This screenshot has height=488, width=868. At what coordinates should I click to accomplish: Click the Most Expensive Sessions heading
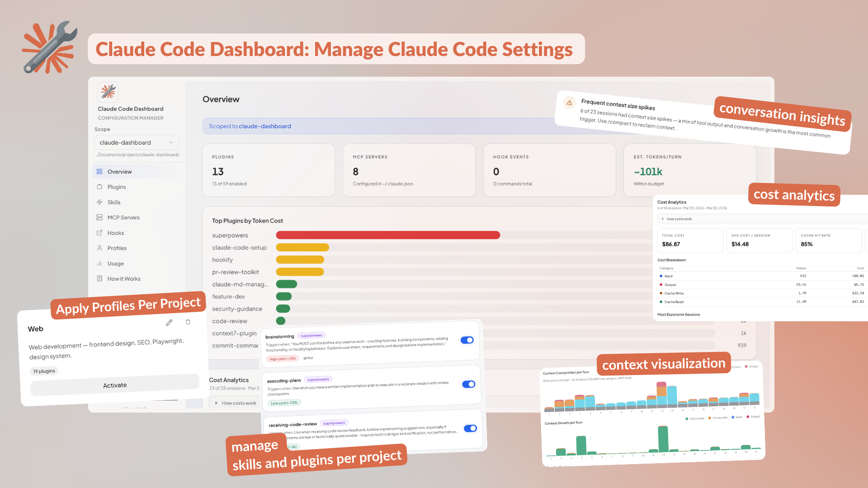(x=679, y=314)
